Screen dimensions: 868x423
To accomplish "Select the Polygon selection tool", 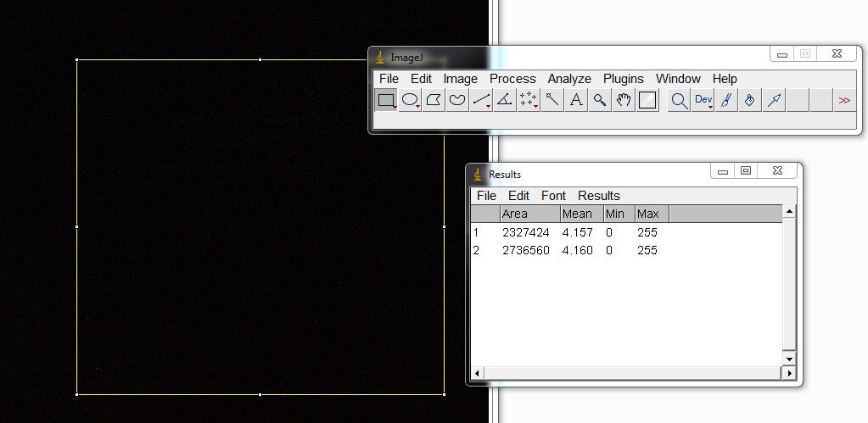I will pos(434,100).
